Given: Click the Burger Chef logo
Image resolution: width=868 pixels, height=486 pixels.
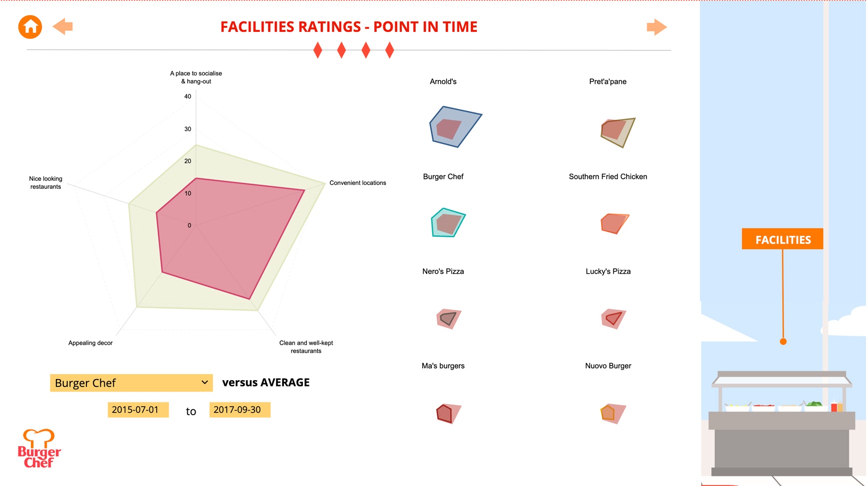Looking at the screenshot, I should pyautogui.click(x=39, y=449).
